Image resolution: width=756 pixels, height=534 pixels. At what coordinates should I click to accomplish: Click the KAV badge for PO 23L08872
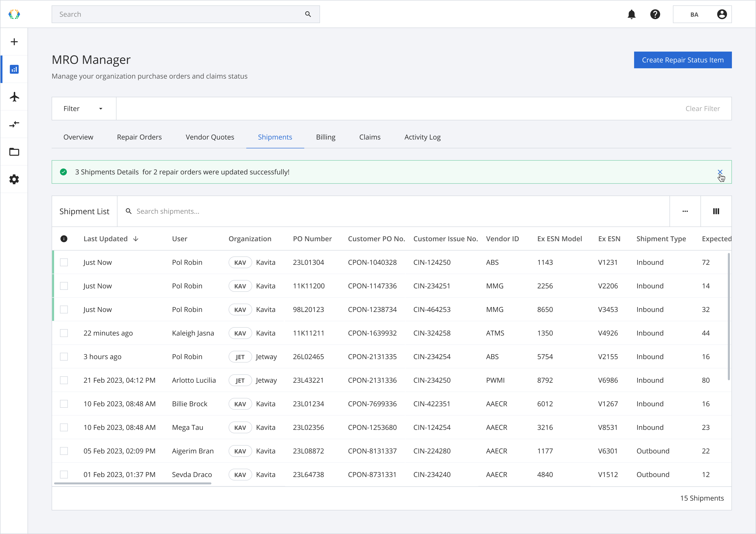240,451
